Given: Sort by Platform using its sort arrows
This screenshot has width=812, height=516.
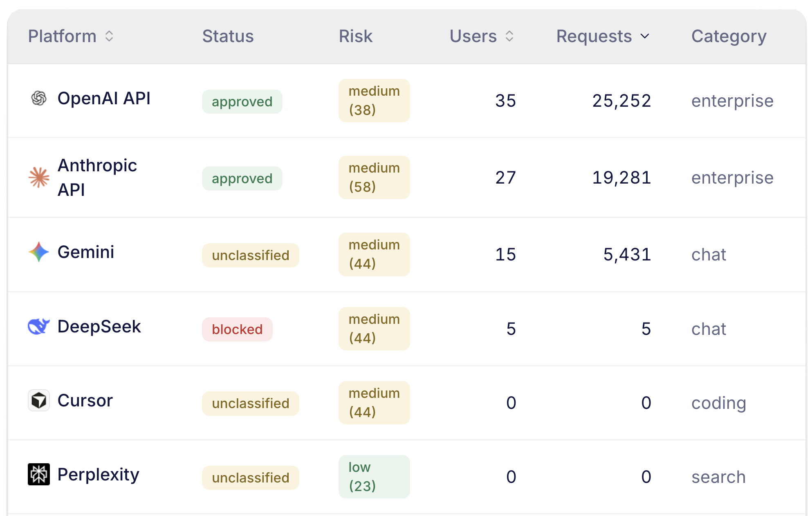Looking at the screenshot, I should tap(109, 36).
